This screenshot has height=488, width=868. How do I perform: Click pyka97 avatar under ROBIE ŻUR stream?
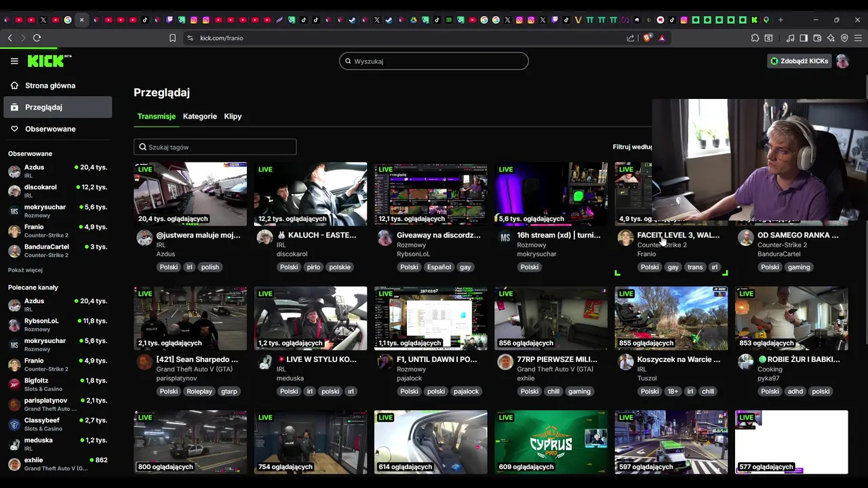[x=745, y=361]
